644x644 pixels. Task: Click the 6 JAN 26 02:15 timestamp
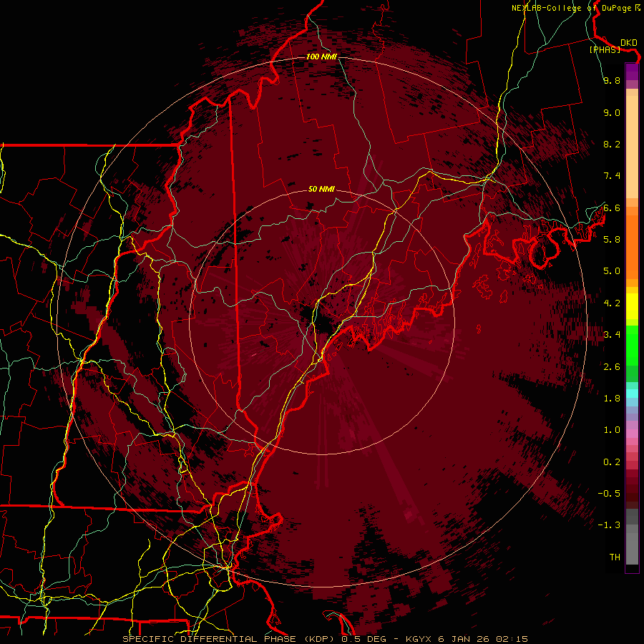pos(483,639)
